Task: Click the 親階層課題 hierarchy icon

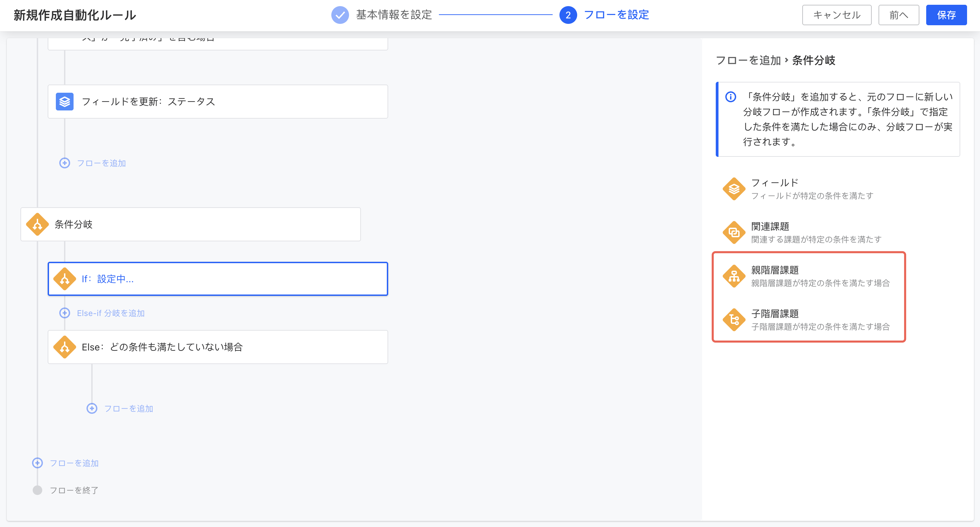Action: tap(734, 276)
